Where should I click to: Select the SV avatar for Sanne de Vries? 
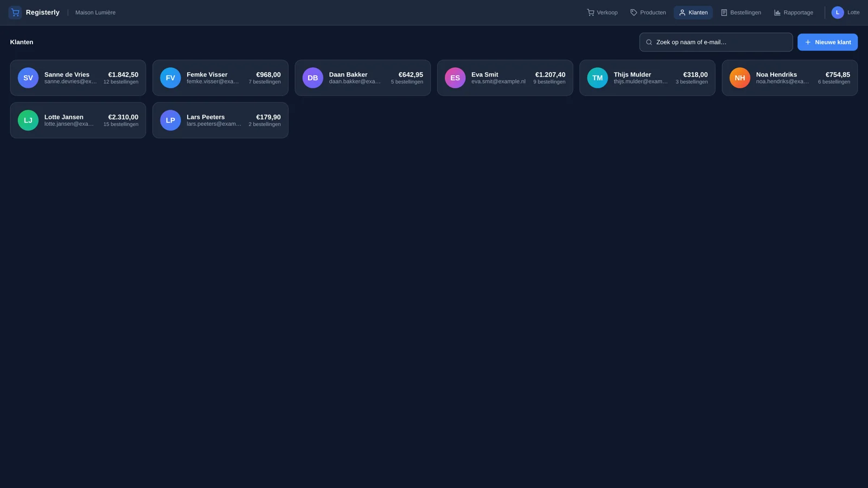tap(28, 78)
